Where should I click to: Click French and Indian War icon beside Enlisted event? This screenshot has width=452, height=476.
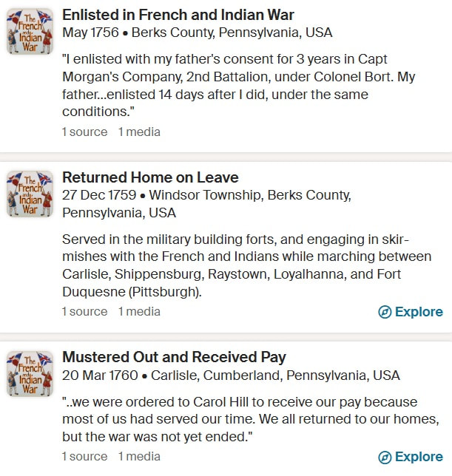pyautogui.click(x=30, y=32)
